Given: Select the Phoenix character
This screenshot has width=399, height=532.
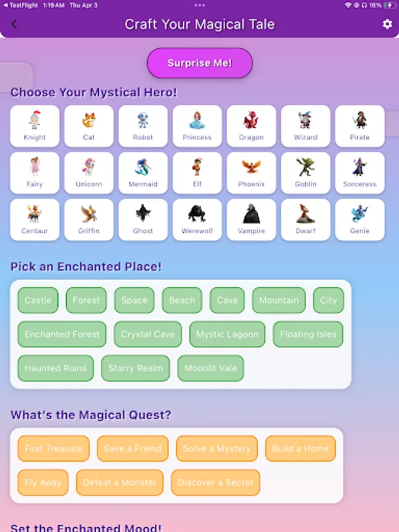Looking at the screenshot, I should [x=251, y=172].
